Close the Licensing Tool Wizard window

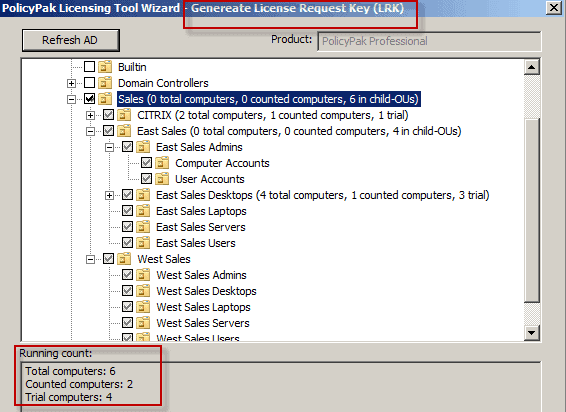click(553, 8)
